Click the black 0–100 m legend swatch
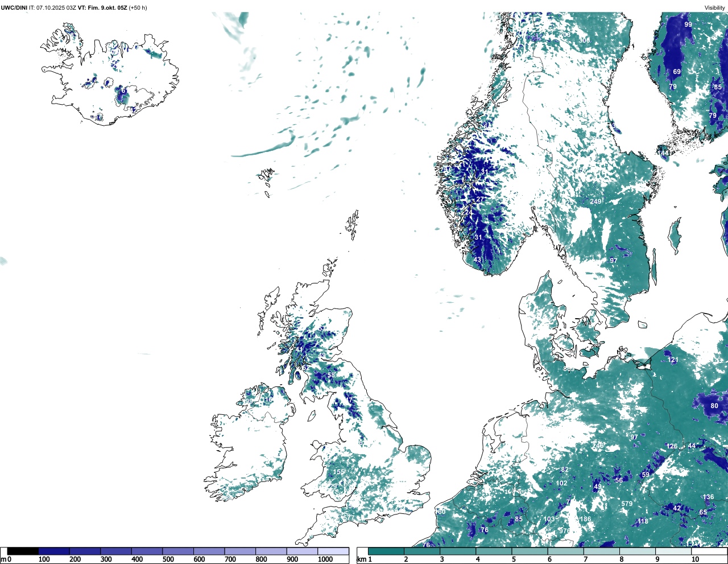Image resolution: width=728 pixels, height=564 pixels. pyautogui.click(x=23, y=551)
